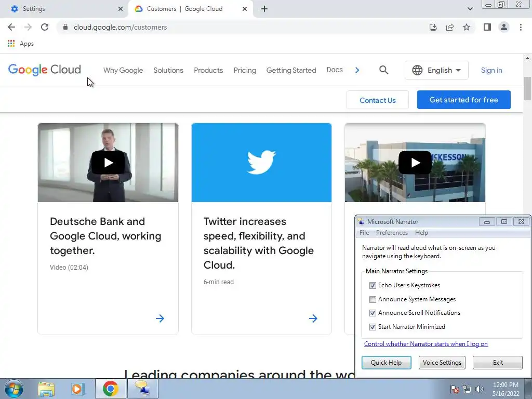The height and width of the screenshot is (399, 532).
Task: Click the Twitter bird card image
Action: coord(262,163)
